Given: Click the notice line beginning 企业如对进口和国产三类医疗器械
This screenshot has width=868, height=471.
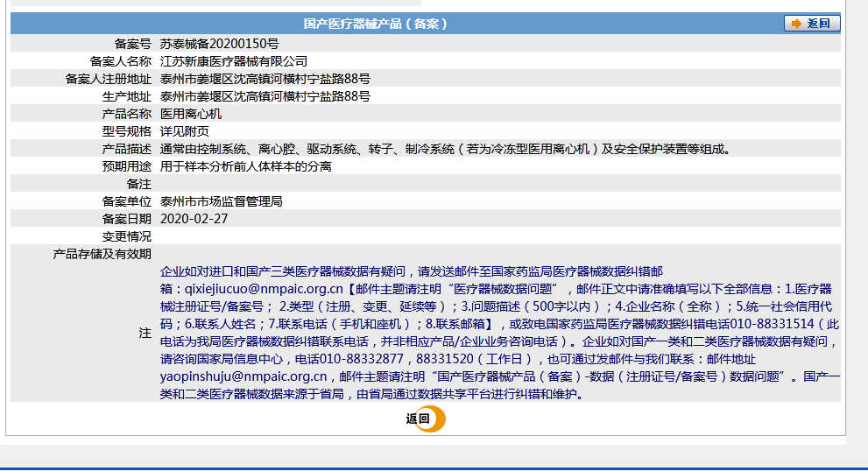Looking at the screenshot, I should [x=412, y=271].
